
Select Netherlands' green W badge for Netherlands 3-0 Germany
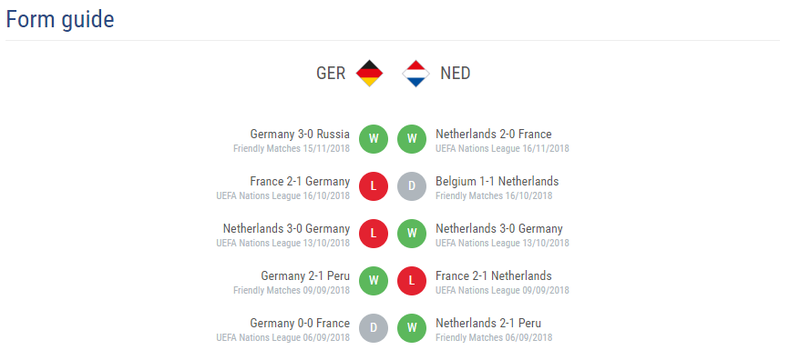[412, 234]
